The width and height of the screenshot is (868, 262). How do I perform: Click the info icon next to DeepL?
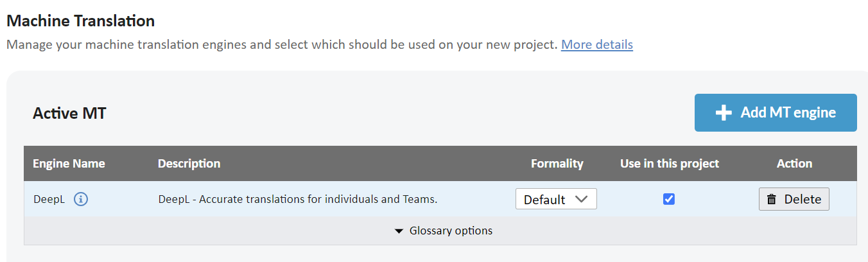point(81,199)
